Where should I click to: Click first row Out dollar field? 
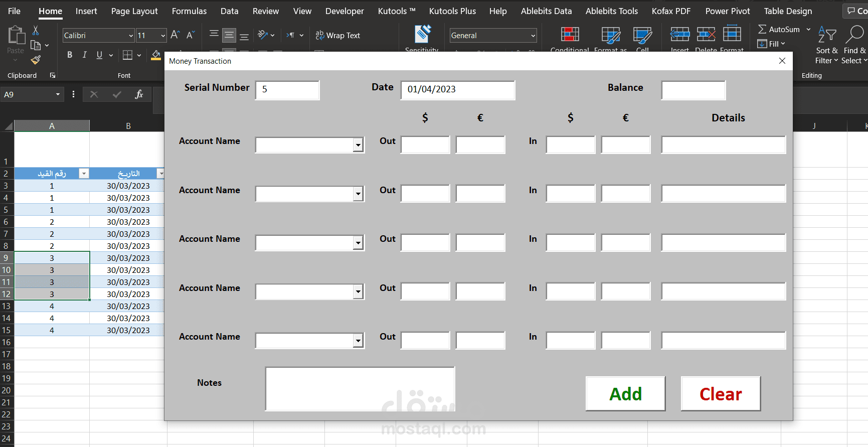(x=425, y=144)
